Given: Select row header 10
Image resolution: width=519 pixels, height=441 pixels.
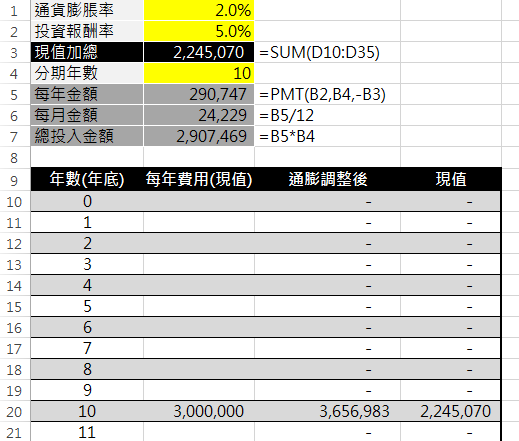Looking at the screenshot, I should tap(14, 202).
